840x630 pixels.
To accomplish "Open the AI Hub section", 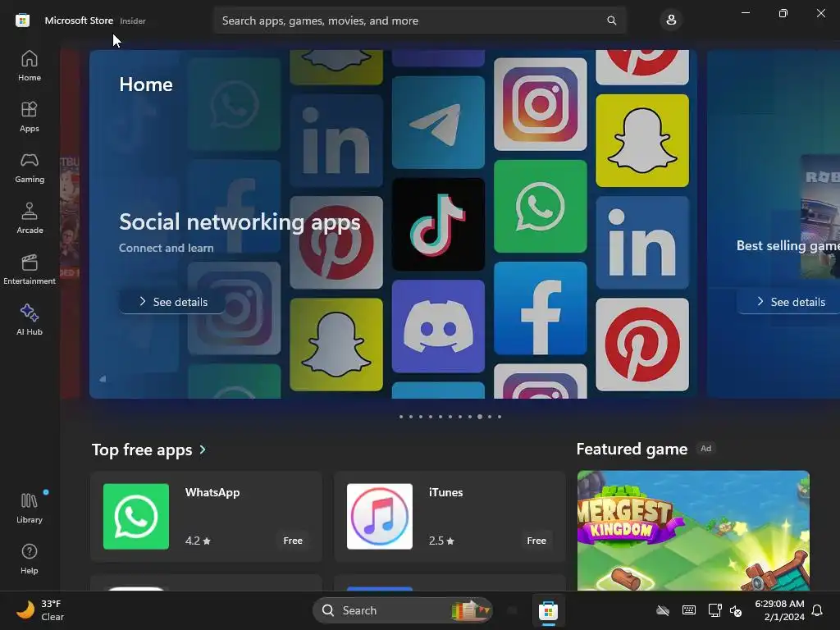I will click(x=30, y=321).
